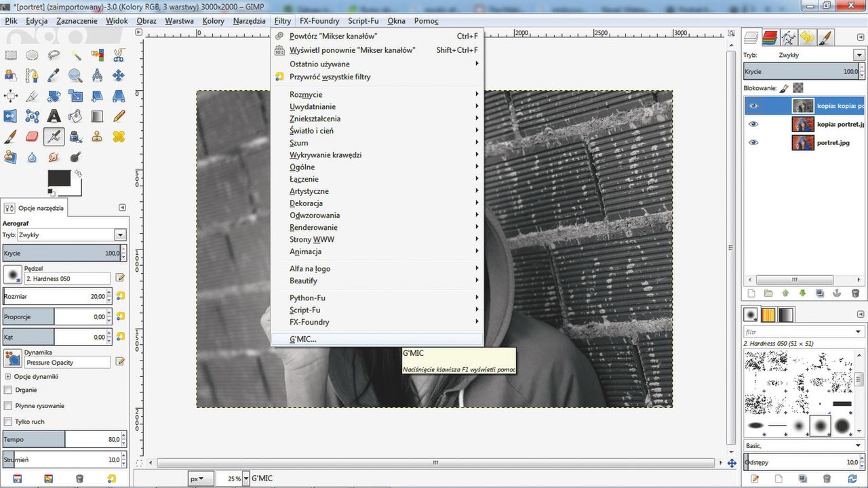868x488 pixels.
Task: Swap foreground and background colors
Action: (x=78, y=174)
